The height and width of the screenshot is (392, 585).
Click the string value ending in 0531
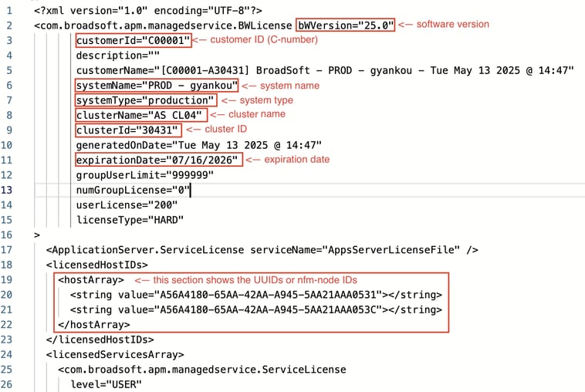click(256, 295)
